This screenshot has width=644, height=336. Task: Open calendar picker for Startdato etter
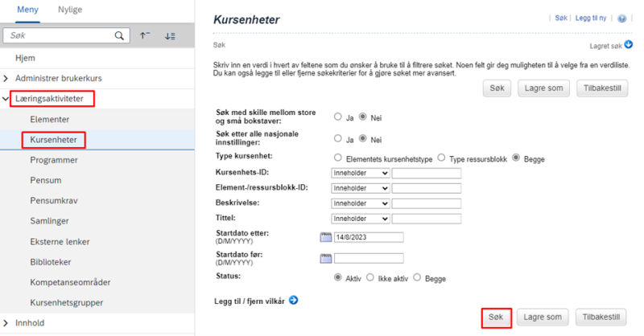tap(326, 237)
